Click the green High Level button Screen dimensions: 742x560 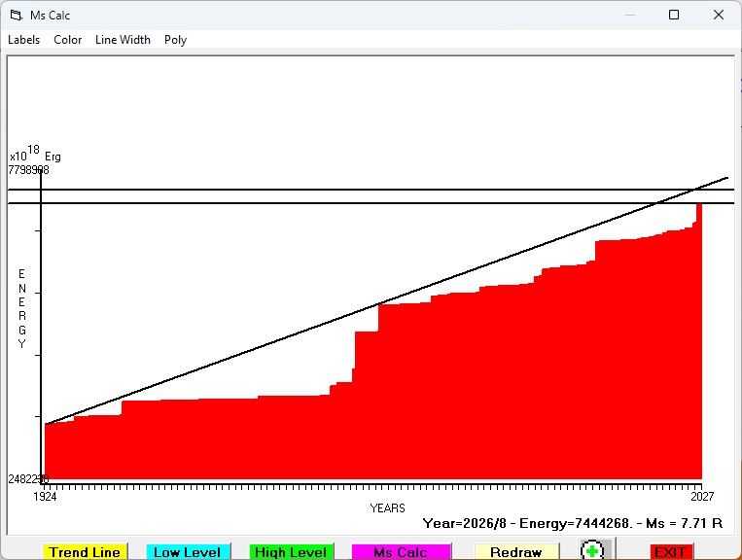(291, 552)
